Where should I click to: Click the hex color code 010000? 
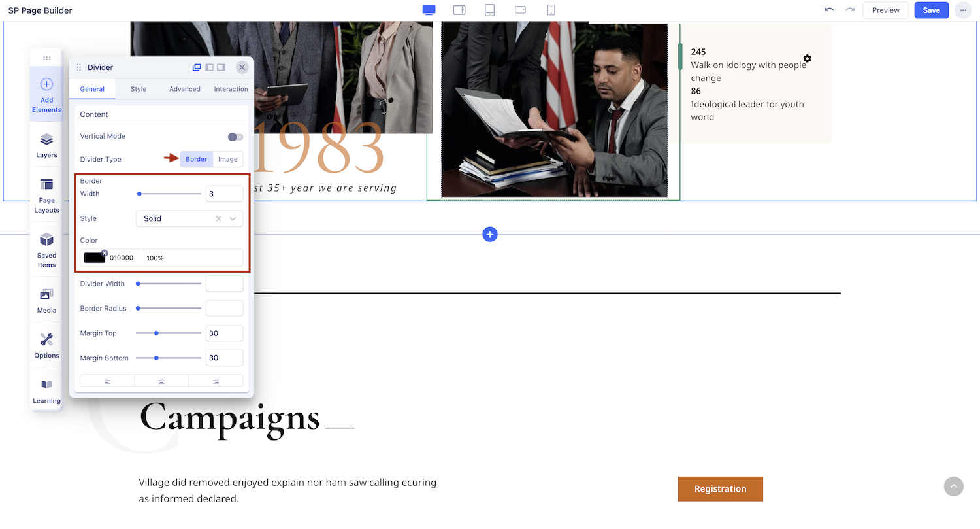(x=122, y=258)
